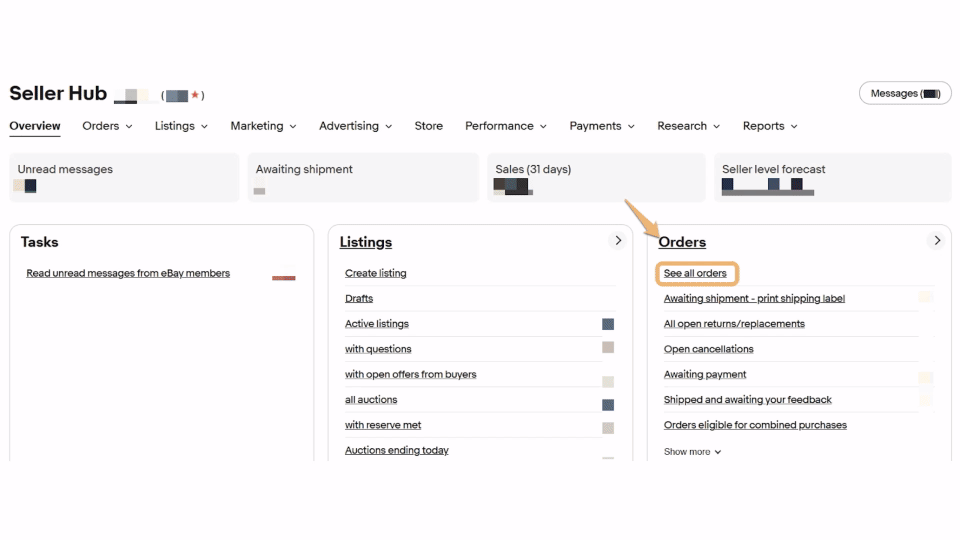The width and height of the screenshot is (960, 540).
Task: Open the Unread messages summary card
Action: click(x=124, y=178)
